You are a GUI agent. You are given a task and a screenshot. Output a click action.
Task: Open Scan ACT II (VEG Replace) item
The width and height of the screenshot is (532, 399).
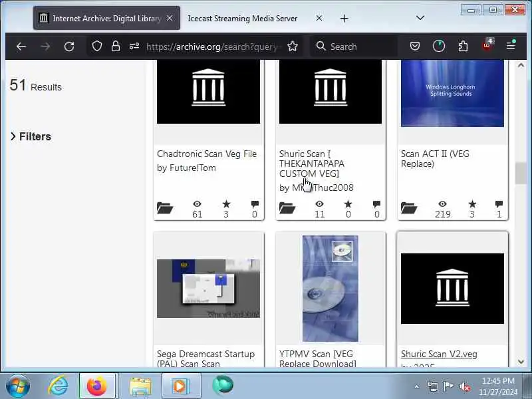pos(435,158)
